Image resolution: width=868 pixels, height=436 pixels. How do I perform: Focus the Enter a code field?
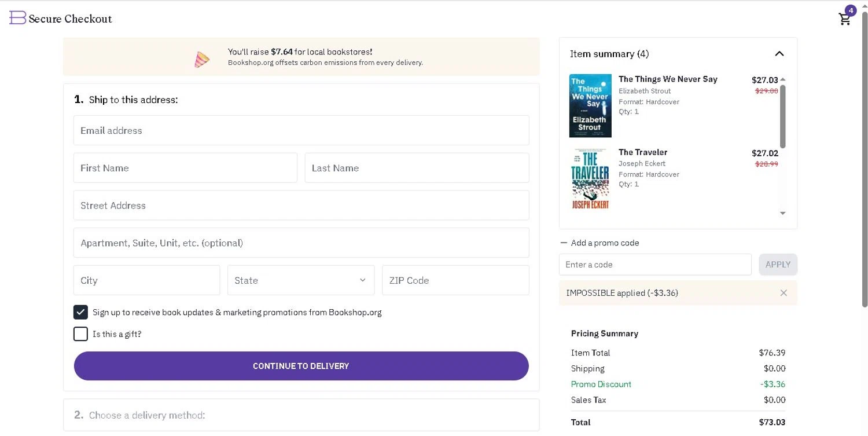(655, 265)
